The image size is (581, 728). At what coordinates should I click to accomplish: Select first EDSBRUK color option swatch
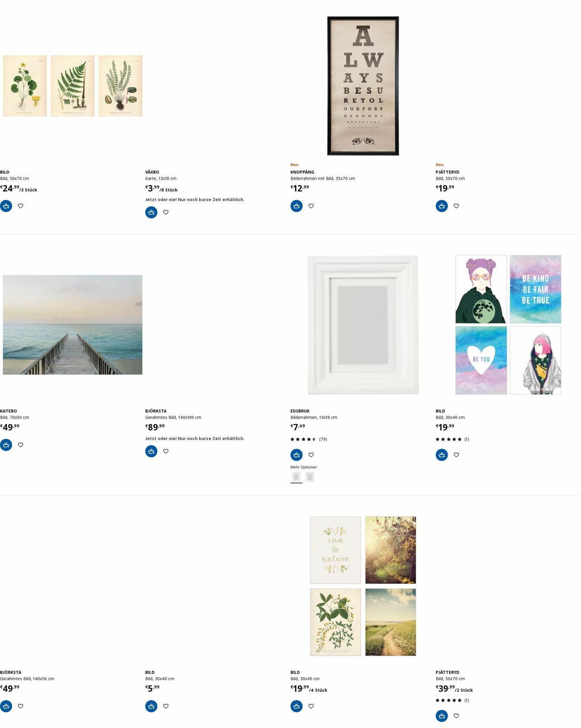click(297, 477)
